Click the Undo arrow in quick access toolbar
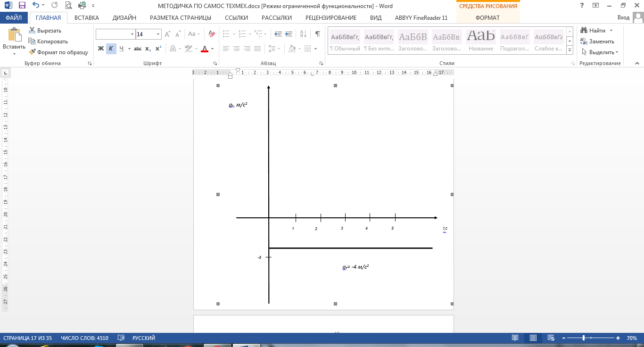Image resolution: width=644 pixels, height=347 pixels. [x=36, y=6]
